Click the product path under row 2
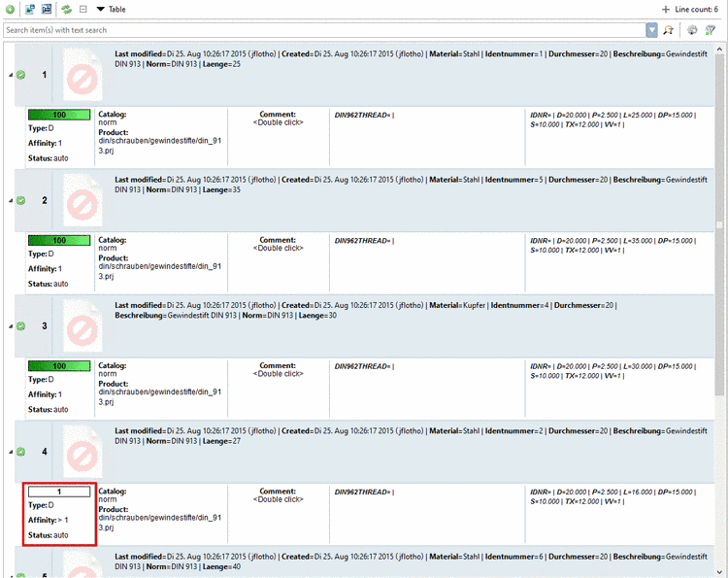 coord(160,271)
